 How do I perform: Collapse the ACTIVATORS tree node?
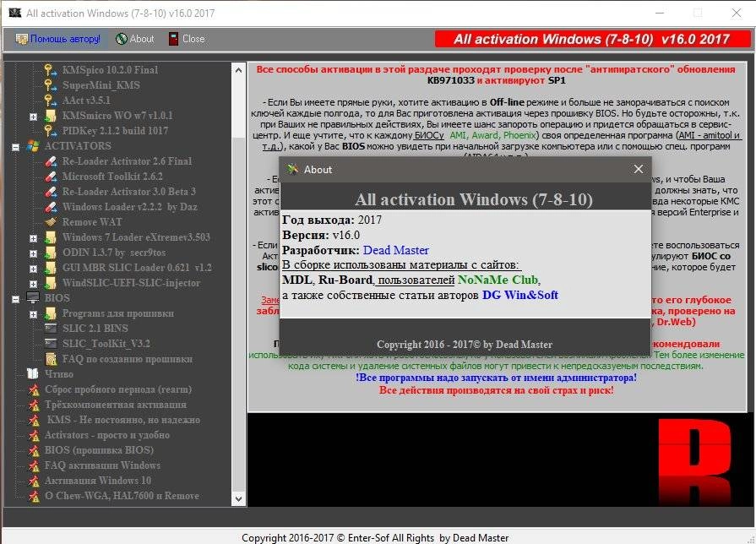[x=15, y=147]
